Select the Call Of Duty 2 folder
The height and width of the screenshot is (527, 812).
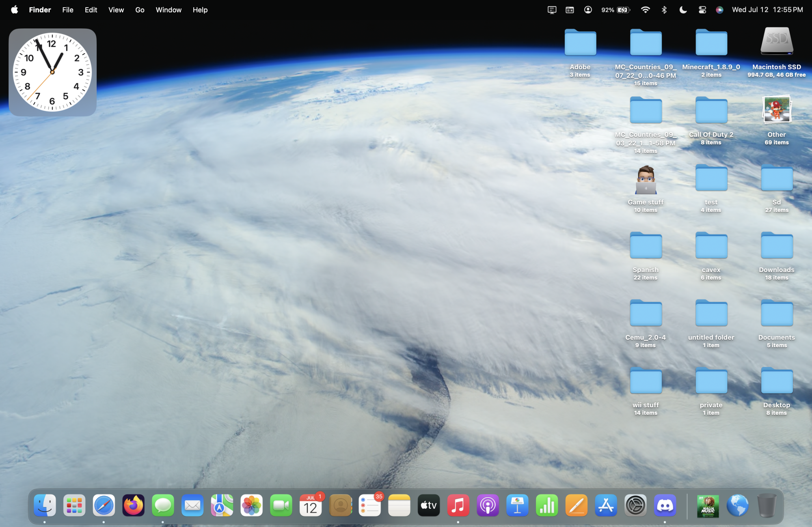[711, 111]
